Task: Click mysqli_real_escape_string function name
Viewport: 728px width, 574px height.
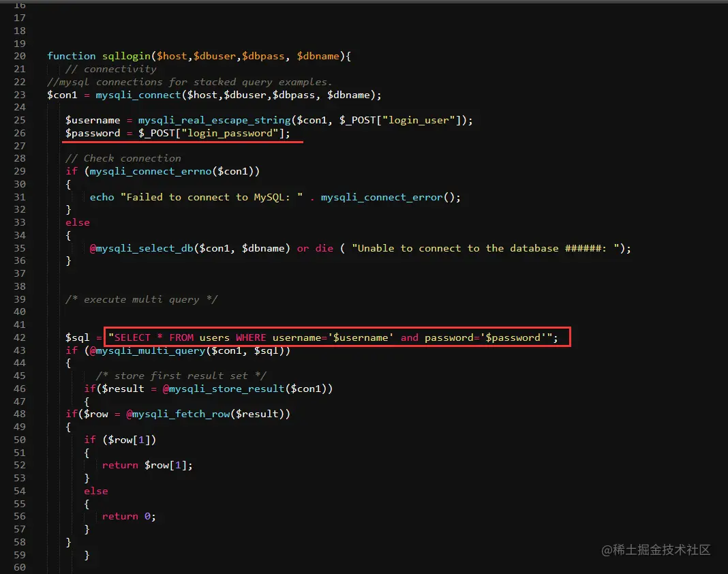Action: [215, 120]
